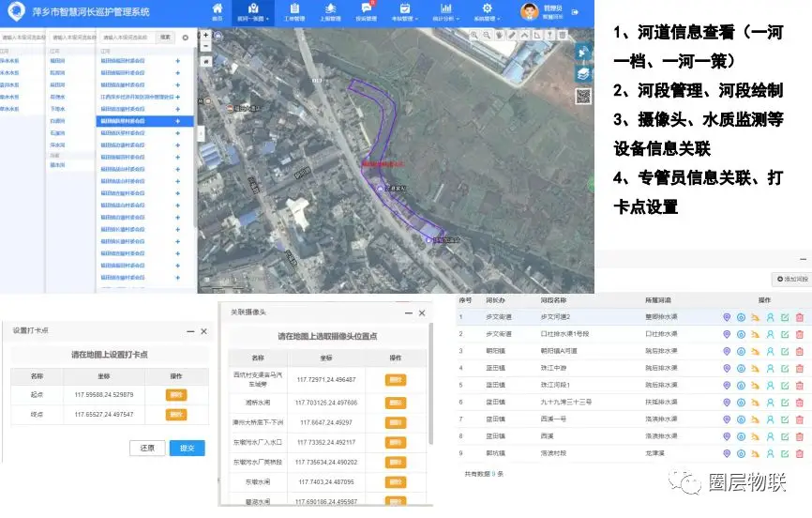812x518 pixels.
Task: Open 上报管理 report management
Action: point(330,12)
